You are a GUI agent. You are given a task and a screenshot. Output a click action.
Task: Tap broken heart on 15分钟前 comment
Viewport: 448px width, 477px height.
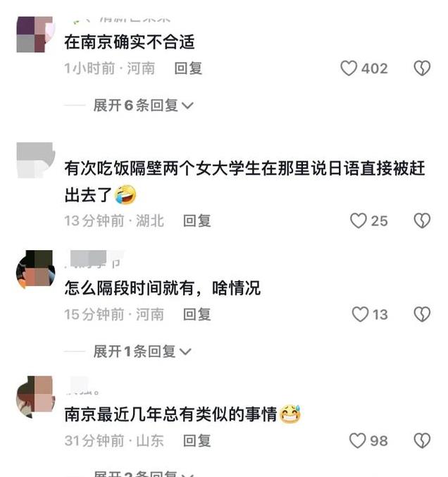click(422, 314)
